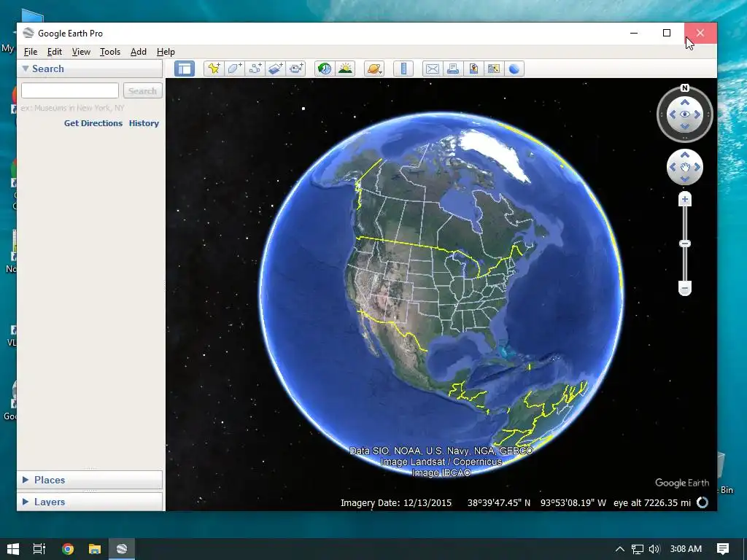
Task: Click the longitude 93°53'08.19" W value
Action: pyautogui.click(x=573, y=503)
